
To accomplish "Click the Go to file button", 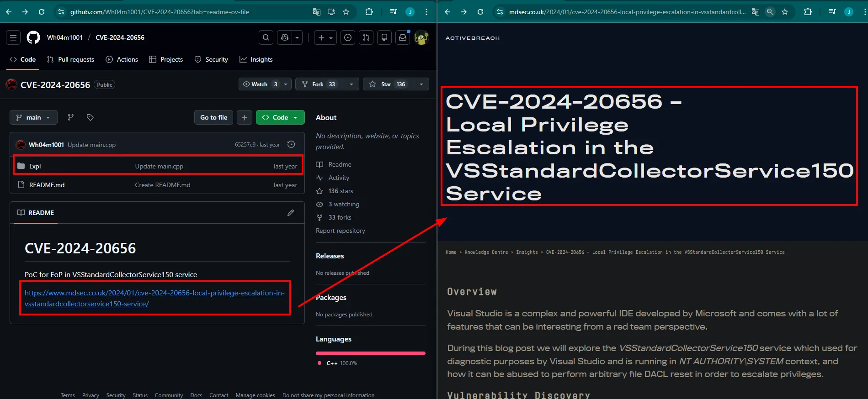I will pyautogui.click(x=213, y=117).
